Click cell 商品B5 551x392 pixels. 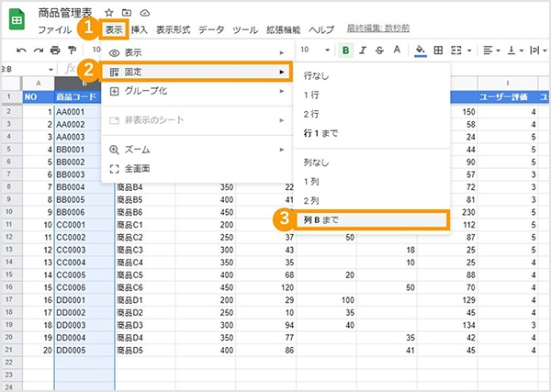pyautogui.click(x=145, y=199)
